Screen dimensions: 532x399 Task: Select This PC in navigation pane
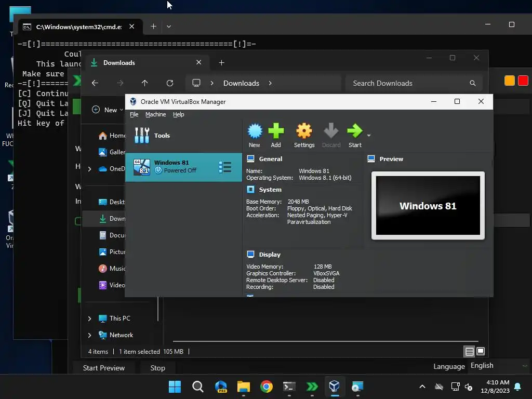click(114, 318)
